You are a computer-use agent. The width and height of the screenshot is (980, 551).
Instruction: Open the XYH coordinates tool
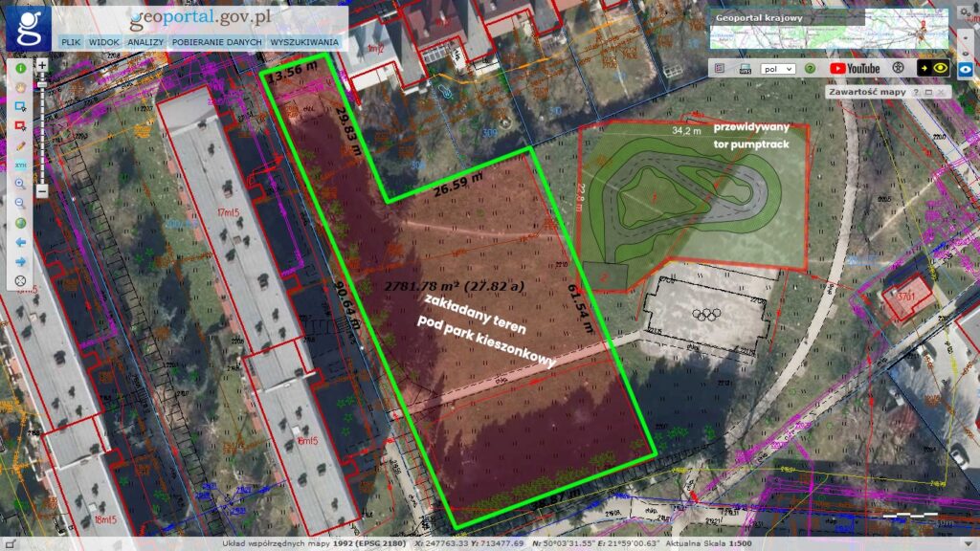[x=19, y=165]
